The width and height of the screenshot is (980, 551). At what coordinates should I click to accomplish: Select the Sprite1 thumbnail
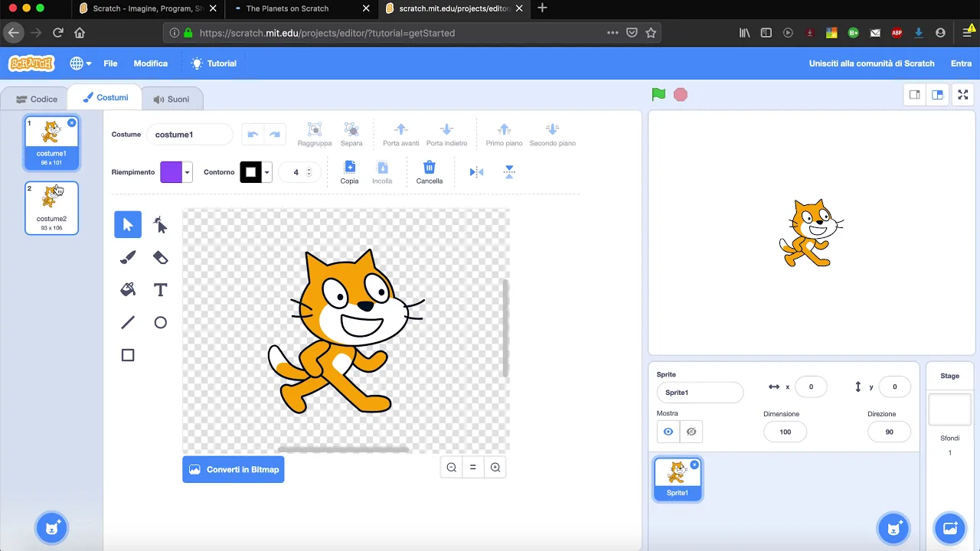678,478
